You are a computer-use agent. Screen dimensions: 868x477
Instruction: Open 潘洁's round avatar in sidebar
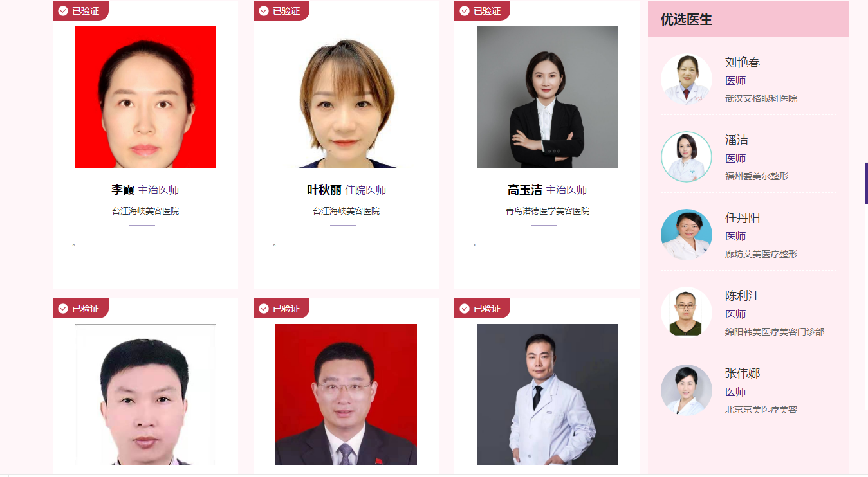(687, 157)
